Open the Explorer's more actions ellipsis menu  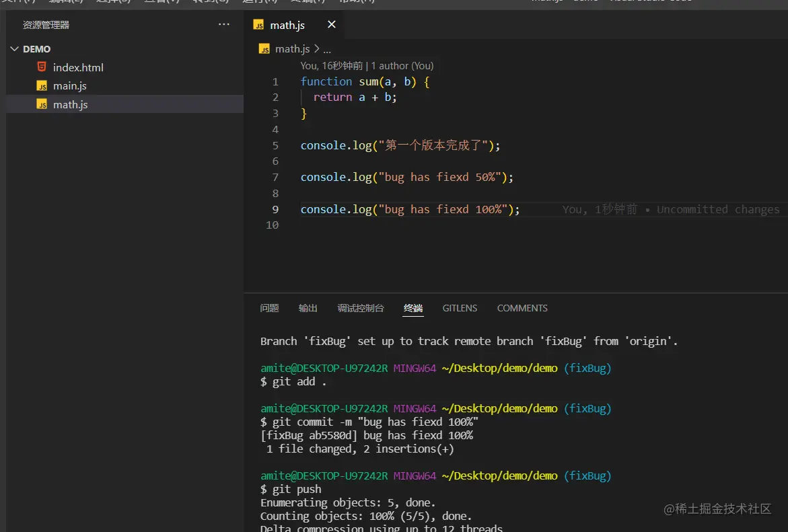pos(223,24)
